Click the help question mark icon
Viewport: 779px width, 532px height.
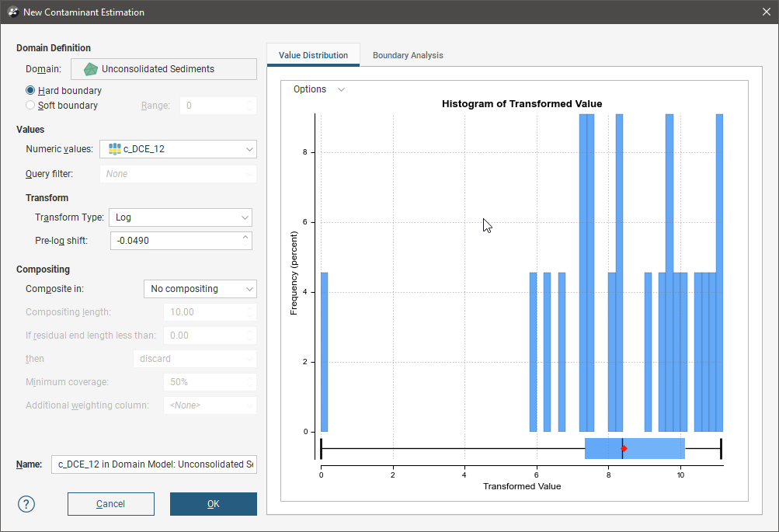click(26, 504)
